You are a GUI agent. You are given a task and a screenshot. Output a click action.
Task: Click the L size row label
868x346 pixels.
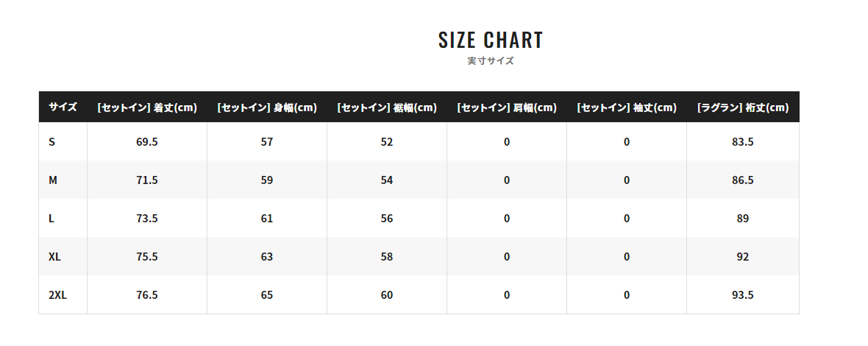coord(51,219)
